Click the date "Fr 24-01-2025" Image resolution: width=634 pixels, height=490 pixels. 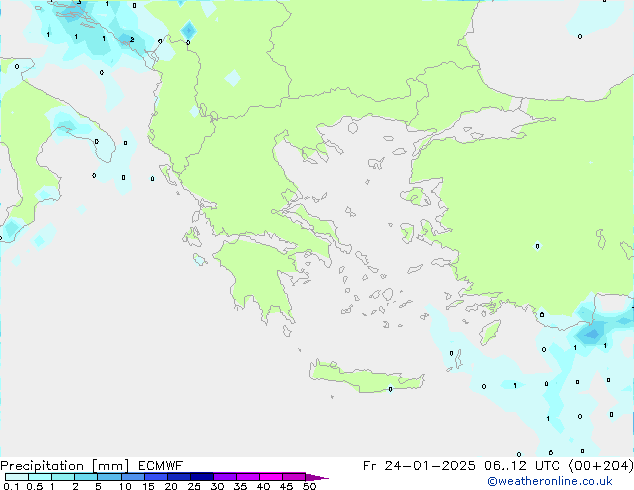[x=419, y=466]
